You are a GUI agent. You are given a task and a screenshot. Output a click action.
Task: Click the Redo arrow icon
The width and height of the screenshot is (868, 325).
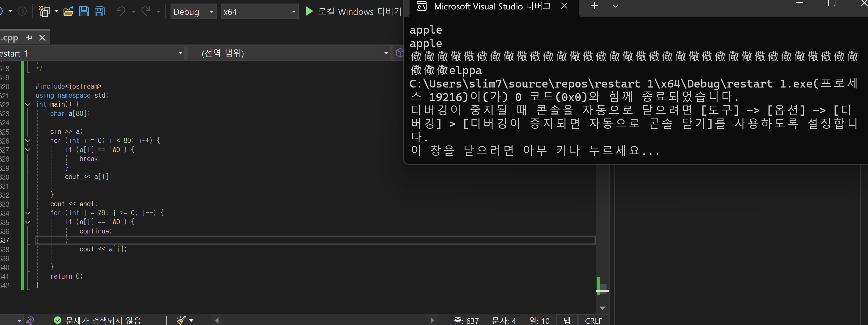click(x=146, y=12)
